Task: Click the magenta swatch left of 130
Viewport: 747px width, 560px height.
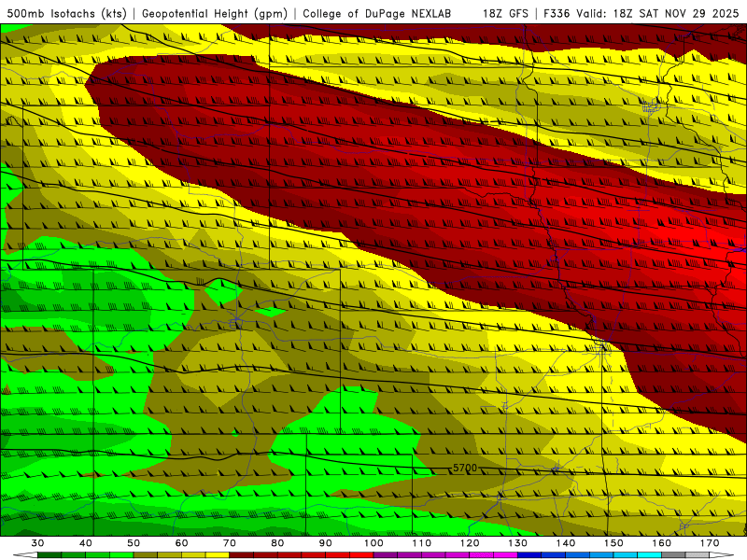Action: click(506, 554)
